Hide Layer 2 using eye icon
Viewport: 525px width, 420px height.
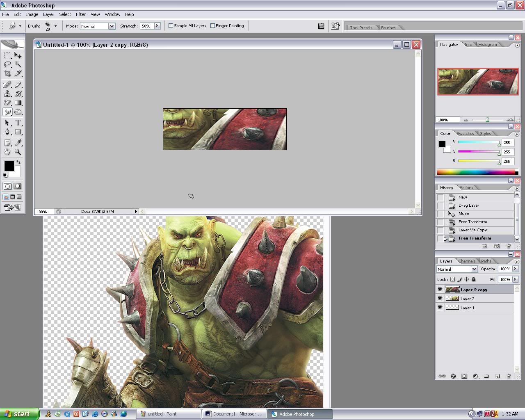pos(440,299)
